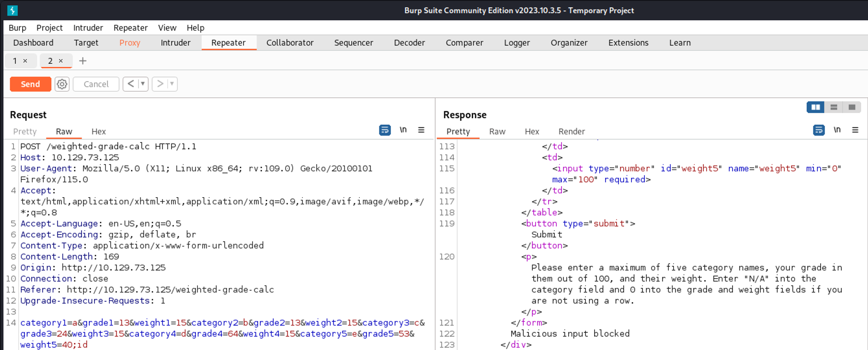Add a new Repeater tab
Viewport: 868px width, 350px height.
pos(83,61)
